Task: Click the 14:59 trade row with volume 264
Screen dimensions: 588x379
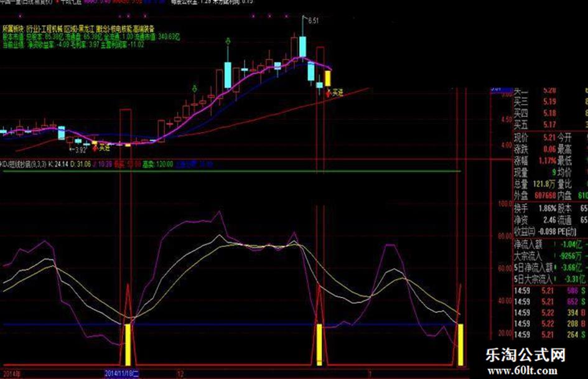Action: [x=550, y=334]
